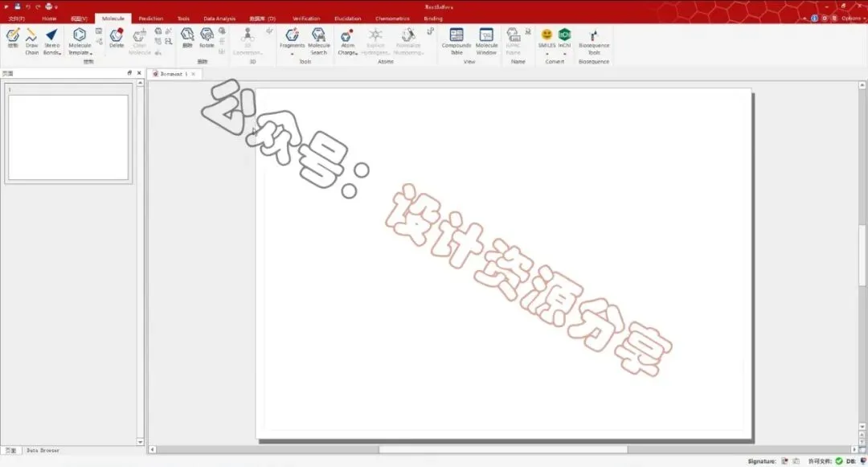Click the vertical scrollbar up arrow

[862, 85]
